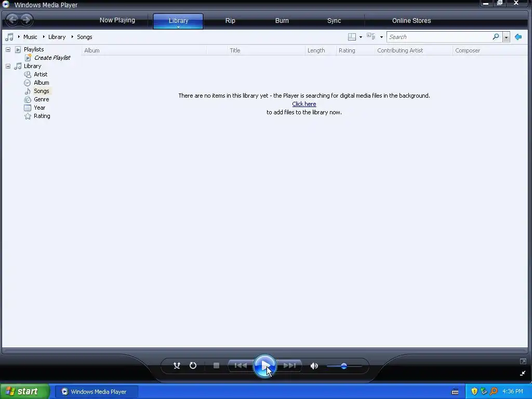Click the blue list pane arrow

tap(518, 37)
